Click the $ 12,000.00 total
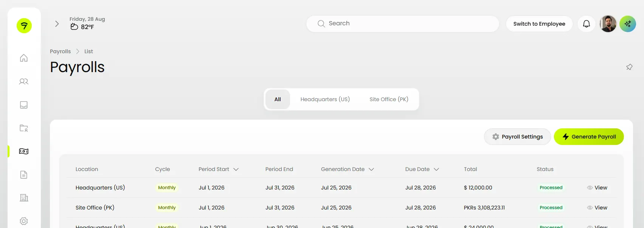644x228 pixels. [x=478, y=188]
